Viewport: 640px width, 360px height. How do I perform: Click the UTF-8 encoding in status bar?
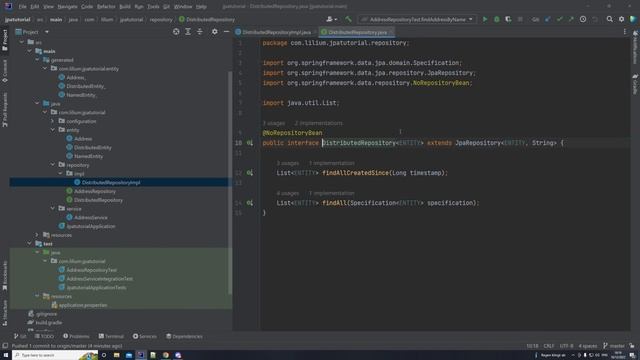(566, 346)
